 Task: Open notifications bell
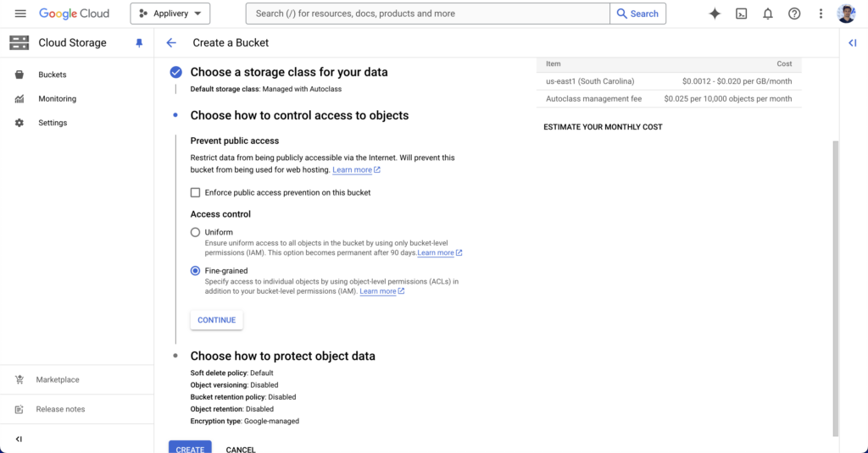[768, 14]
